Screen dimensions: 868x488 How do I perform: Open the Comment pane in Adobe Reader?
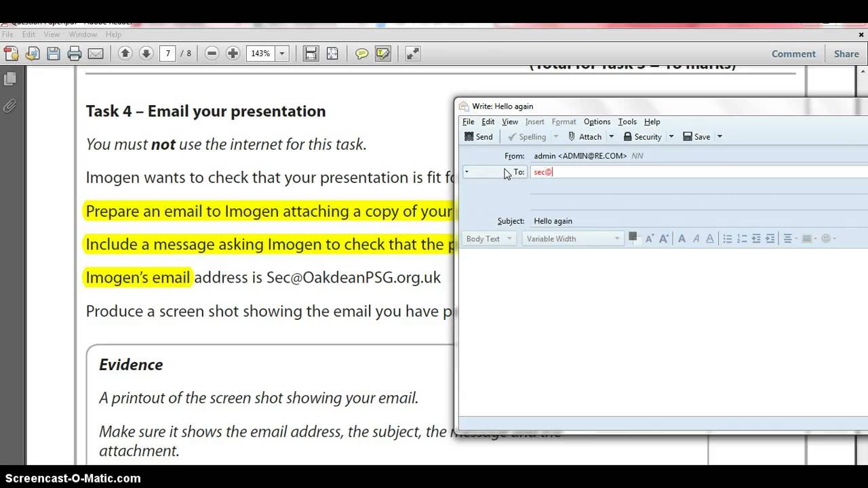(x=793, y=54)
